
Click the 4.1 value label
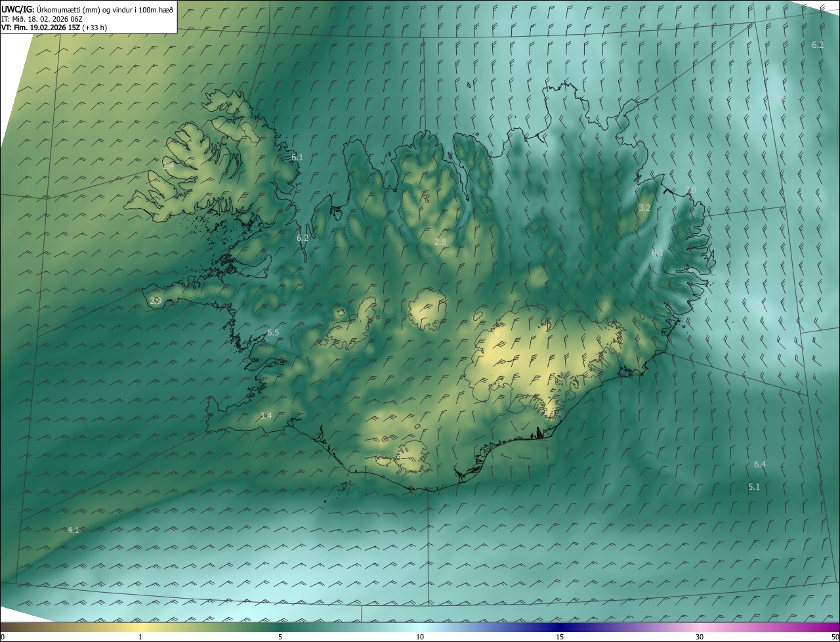coord(73,530)
